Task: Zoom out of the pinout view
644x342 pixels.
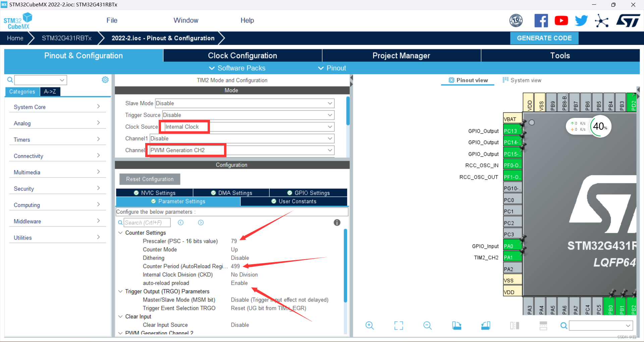Action: (427, 325)
